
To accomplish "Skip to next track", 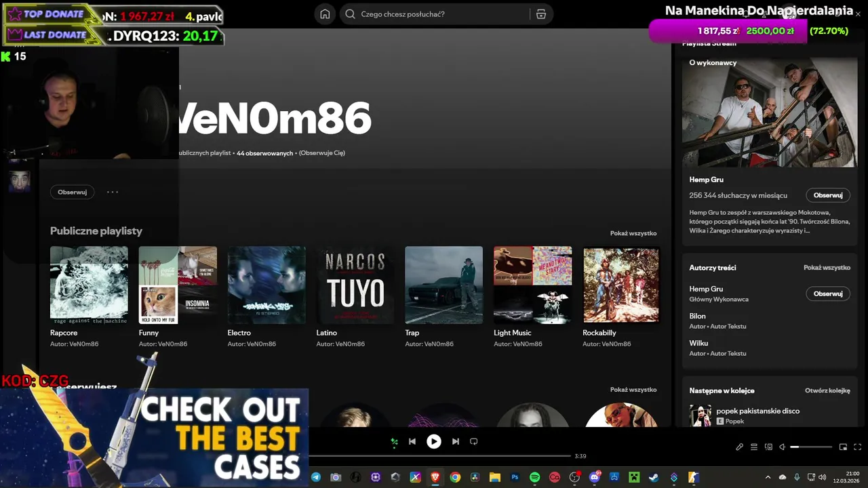I will pyautogui.click(x=456, y=441).
